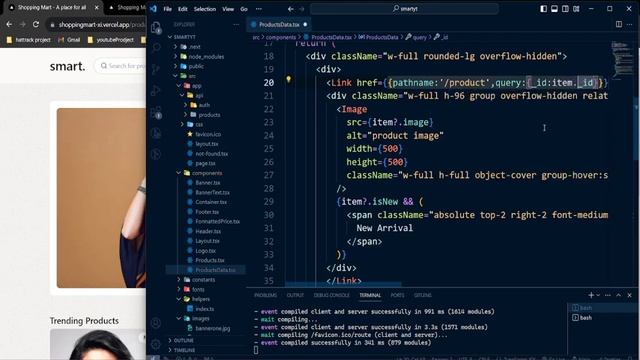Open the Search activity bar icon

tap(156, 48)
